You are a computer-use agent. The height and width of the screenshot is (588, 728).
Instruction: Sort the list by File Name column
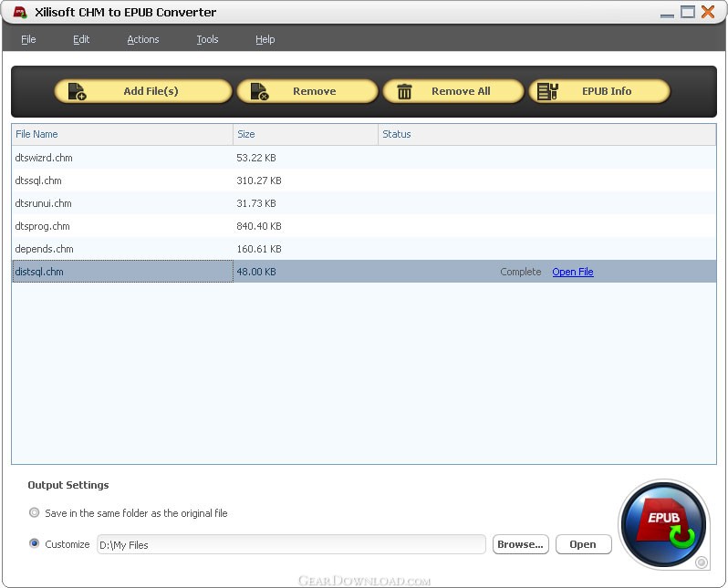tap(122, 134)
